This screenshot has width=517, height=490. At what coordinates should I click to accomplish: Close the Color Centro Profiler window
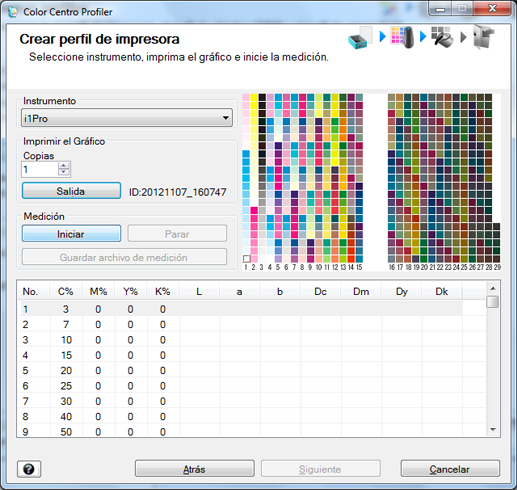pos(492,8)
